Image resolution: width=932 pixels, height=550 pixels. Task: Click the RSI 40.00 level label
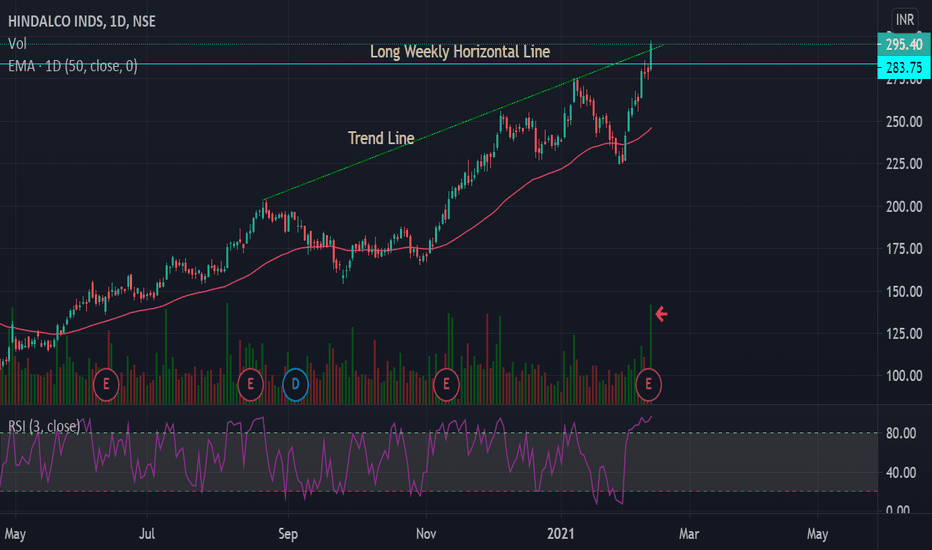(x=900, y=473)
